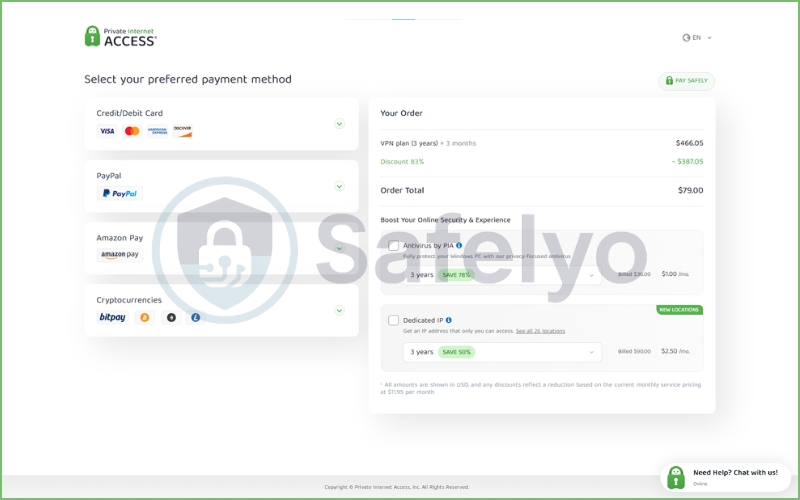Image resolution: width=800 pixels, height=500 pixels.
Task: Click the Bitcoin coin icon
Action: pos(144,317)
